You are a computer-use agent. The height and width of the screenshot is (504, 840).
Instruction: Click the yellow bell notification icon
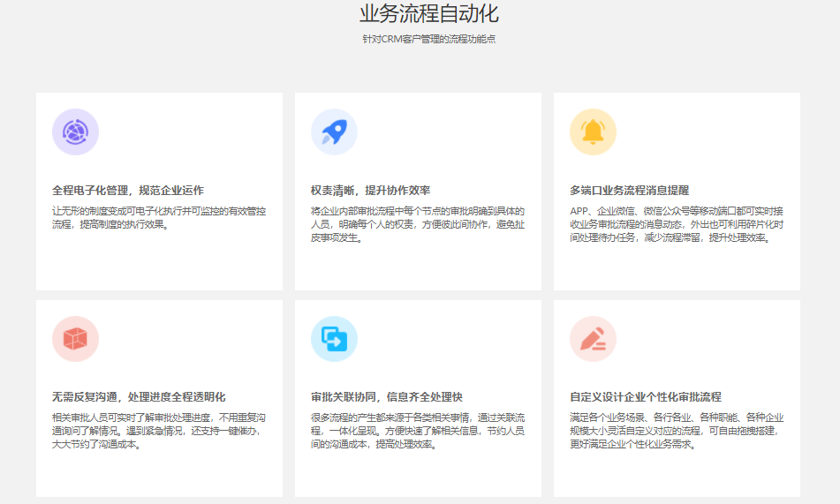593,132
